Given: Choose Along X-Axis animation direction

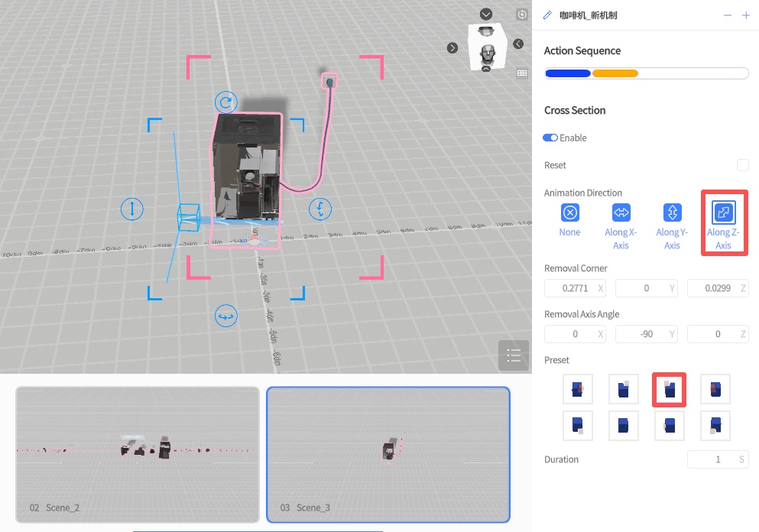Looking at the screenshot, I should coord(621,212).
